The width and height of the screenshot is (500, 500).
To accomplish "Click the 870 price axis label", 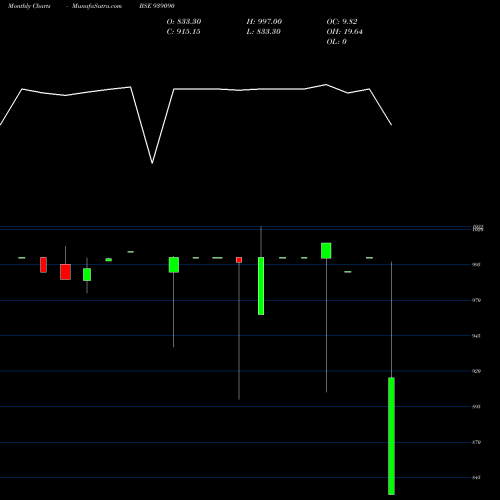I will (x=476, y=442).
